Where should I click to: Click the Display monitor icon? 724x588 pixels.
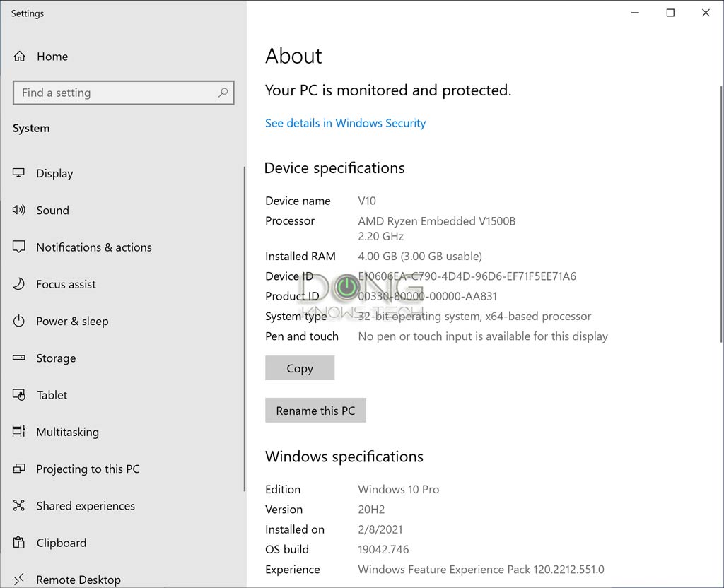click(18, 173)
